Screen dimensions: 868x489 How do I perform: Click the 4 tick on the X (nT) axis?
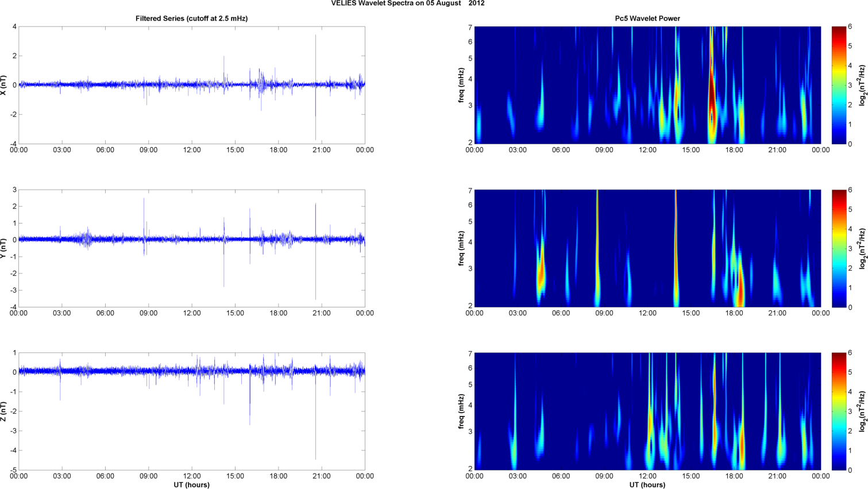15,26
